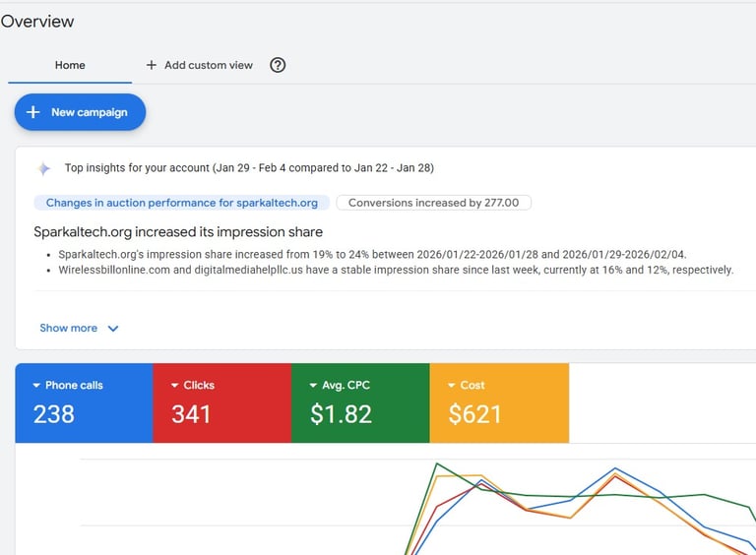Click the plus icon beside Add custom view
This screenshot has width=756, height=555.
pos(151,65)
